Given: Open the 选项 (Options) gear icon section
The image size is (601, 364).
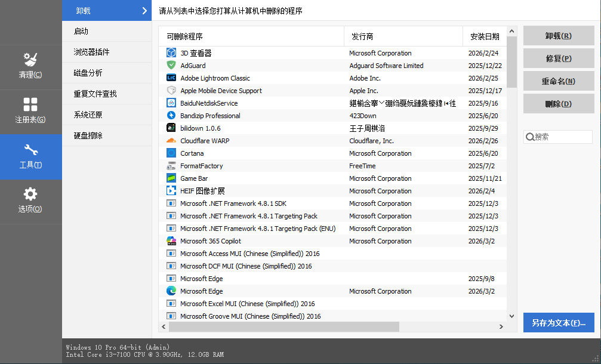Looking at the screenshot, I should [x=30, y=200].
